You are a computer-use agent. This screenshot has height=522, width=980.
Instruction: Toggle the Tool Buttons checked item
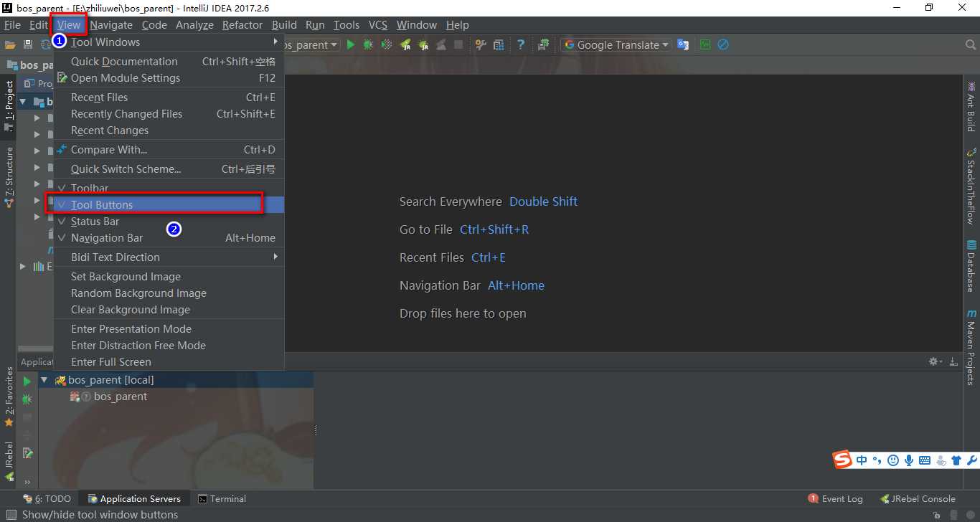[x=169, y=205]
